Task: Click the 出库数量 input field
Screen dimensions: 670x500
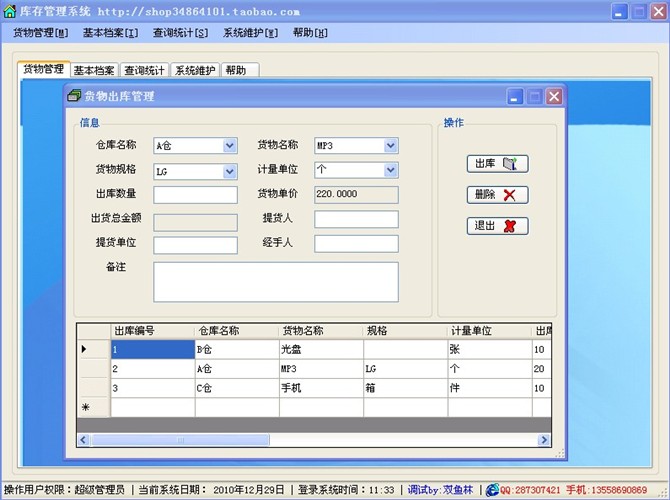Action: pyautogui.click(x=195, y=195)
